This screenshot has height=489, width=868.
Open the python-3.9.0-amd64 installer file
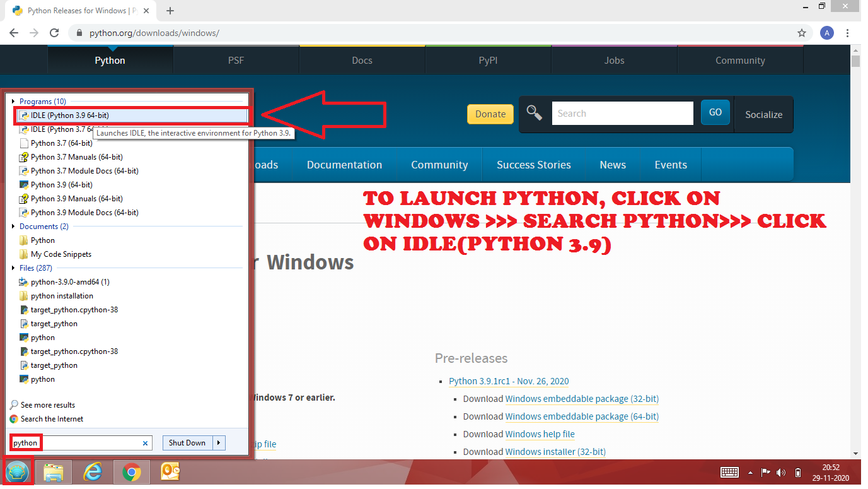pyautogui.click(x=69, y=281)
